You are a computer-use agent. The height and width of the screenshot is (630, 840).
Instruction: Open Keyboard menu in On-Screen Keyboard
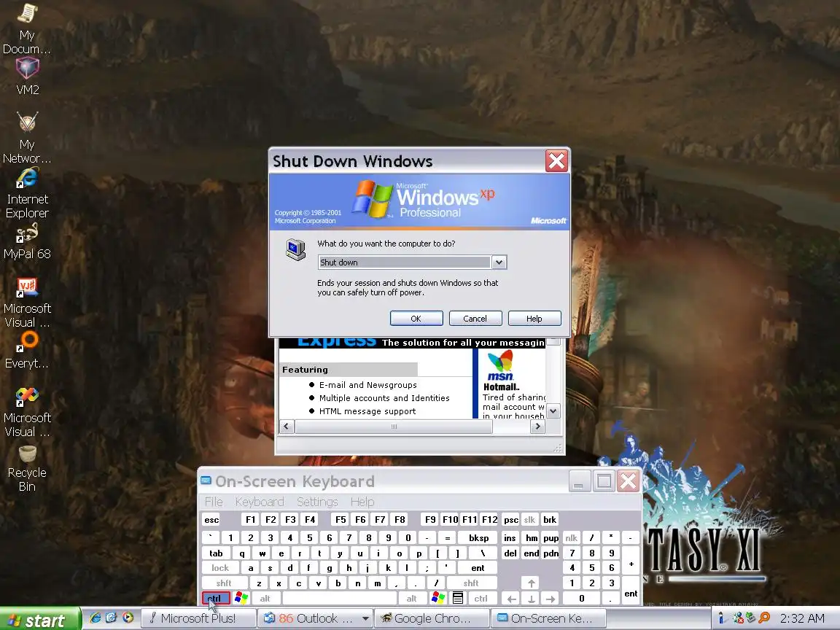pyautogui.click(x=260, y=502)
